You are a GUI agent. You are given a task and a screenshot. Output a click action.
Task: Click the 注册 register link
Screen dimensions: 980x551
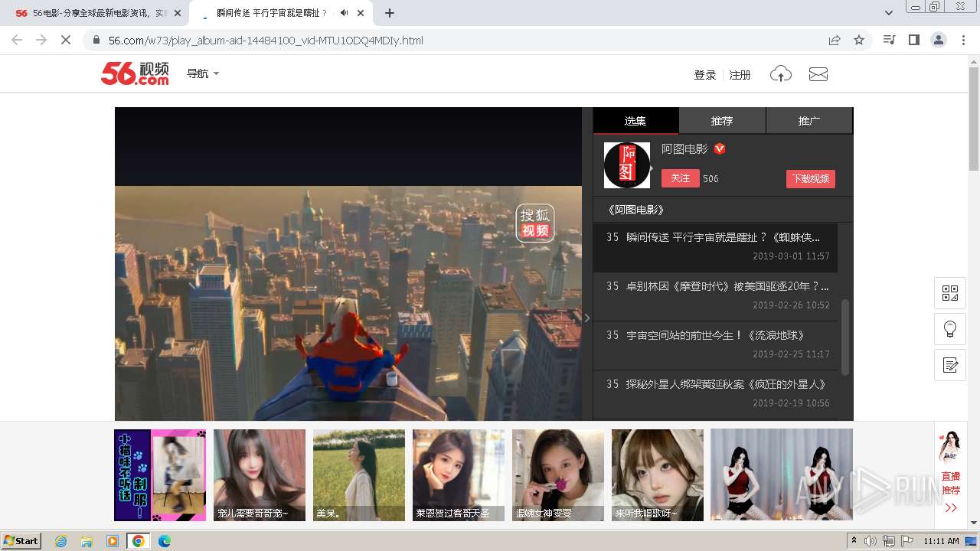[740, 75]
